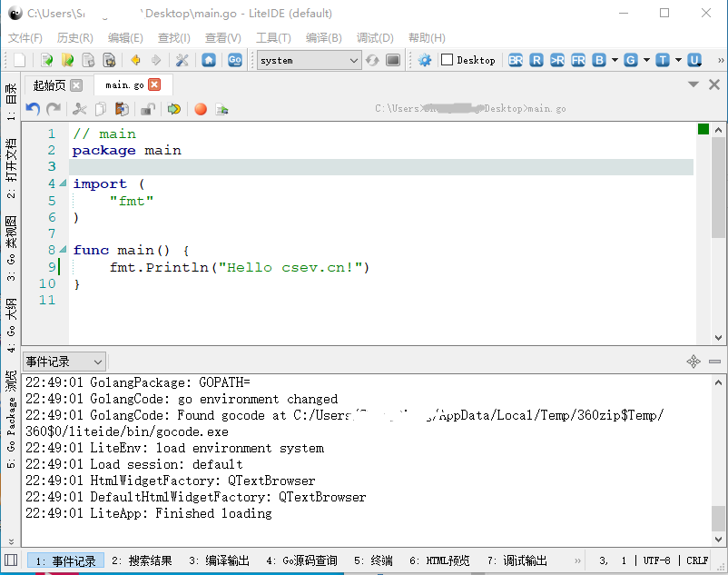
Task: Open the system environment dropdown
Action: (309, 60)
